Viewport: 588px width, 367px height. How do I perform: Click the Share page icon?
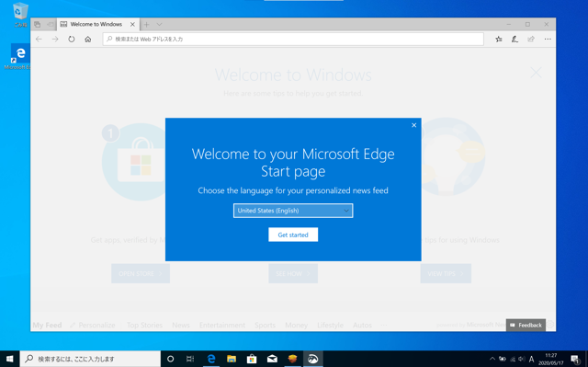[531, 39]
